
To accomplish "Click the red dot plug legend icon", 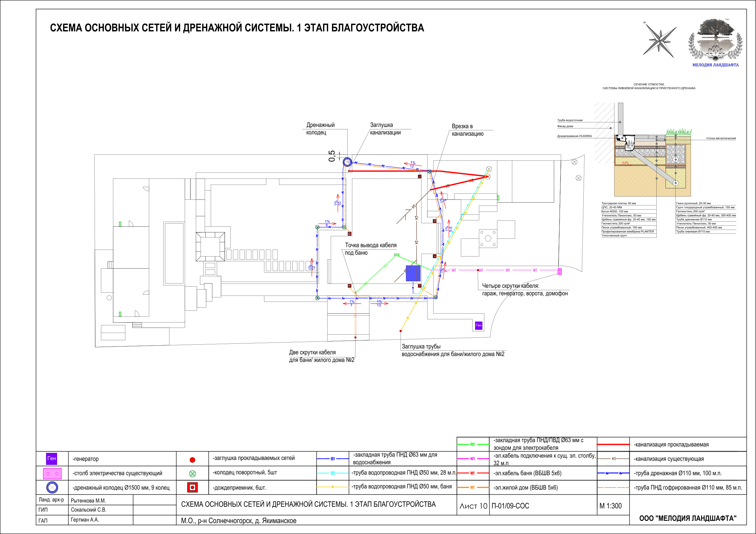I will (193, 460).
